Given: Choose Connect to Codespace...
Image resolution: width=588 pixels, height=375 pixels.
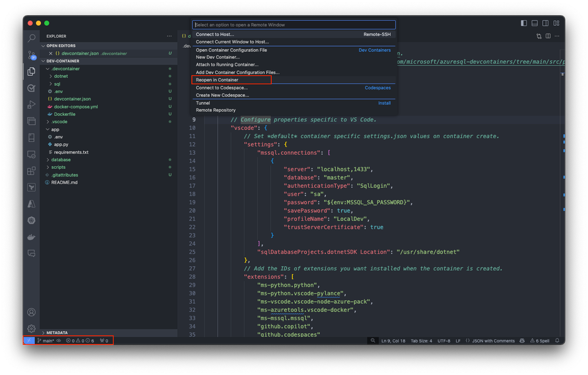Looking at the screenshot, I should pos(294,88).
